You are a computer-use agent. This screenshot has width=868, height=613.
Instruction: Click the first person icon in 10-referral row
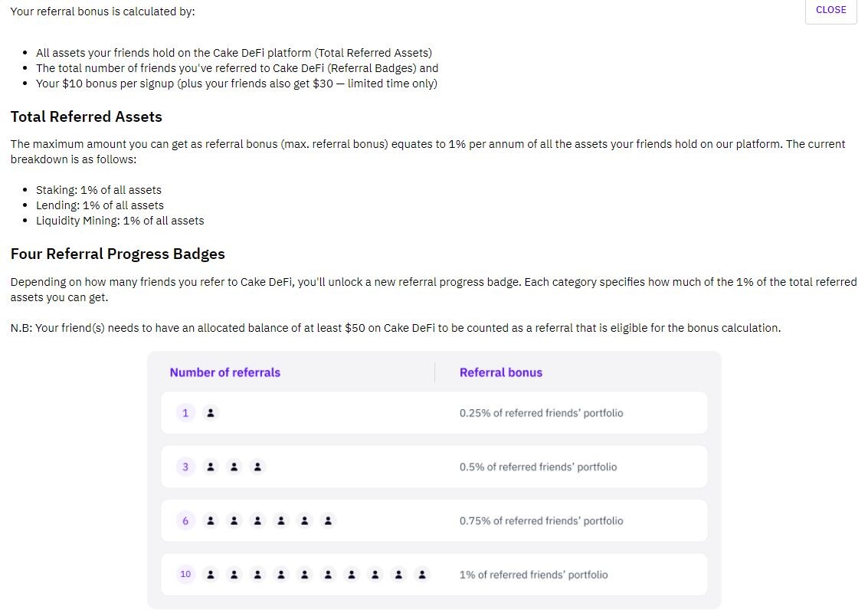coord(211,575)
